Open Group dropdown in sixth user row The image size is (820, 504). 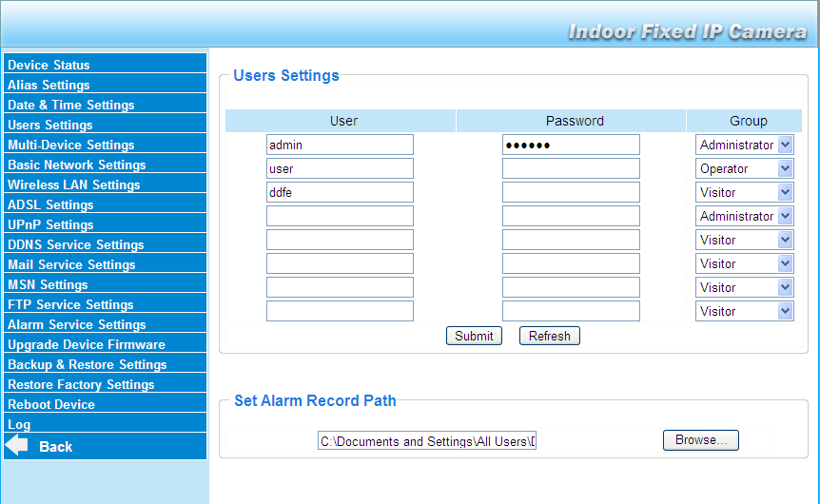point(744,263)
